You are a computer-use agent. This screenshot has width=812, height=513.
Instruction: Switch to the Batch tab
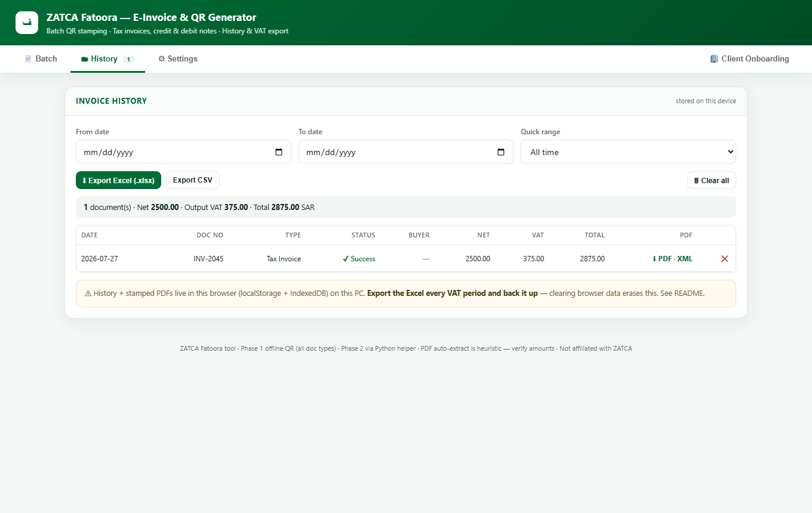(x=41, y=59)
